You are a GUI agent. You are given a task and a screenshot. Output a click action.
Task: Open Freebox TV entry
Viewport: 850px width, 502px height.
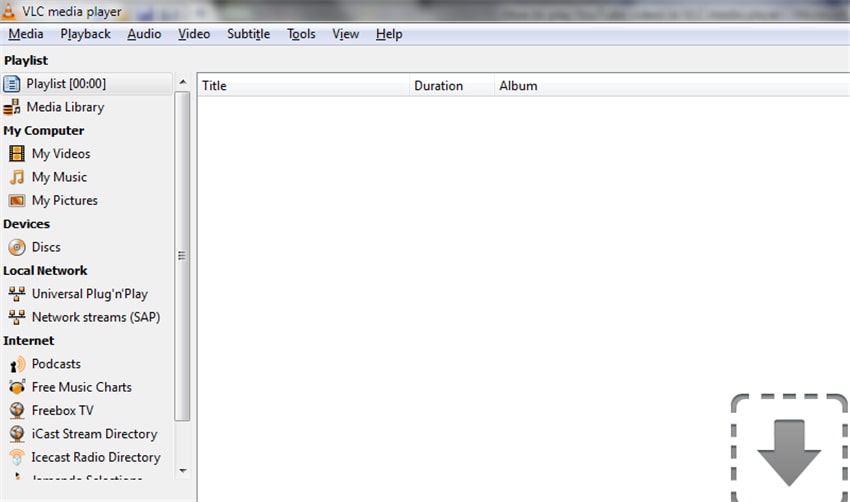coord(62,410)
